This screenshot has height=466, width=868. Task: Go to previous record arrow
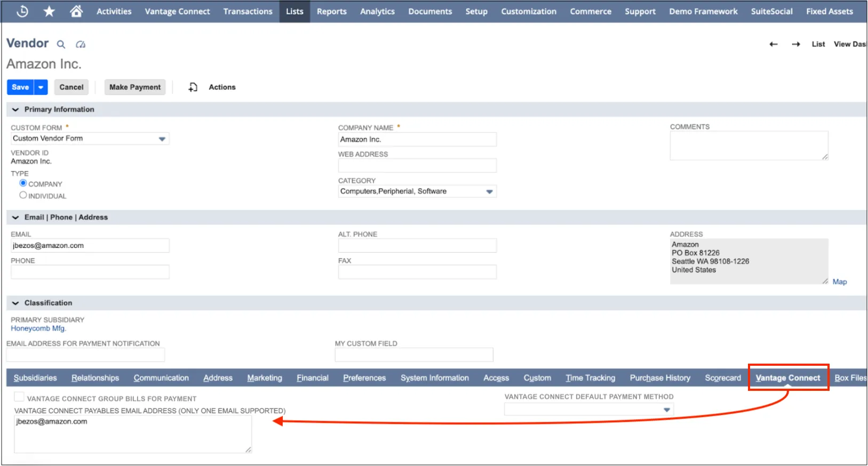pos(774,44)
